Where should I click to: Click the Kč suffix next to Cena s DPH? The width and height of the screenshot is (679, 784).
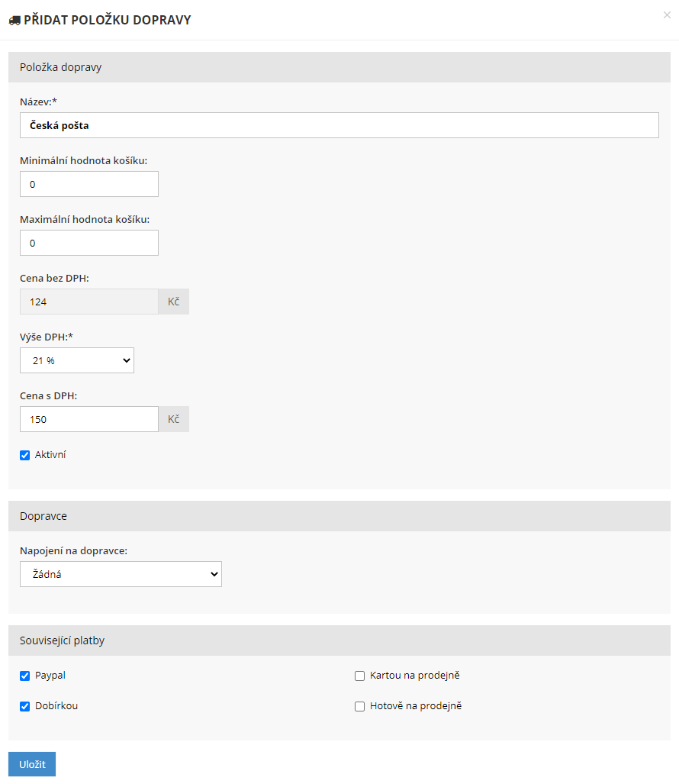coord(173,419)
